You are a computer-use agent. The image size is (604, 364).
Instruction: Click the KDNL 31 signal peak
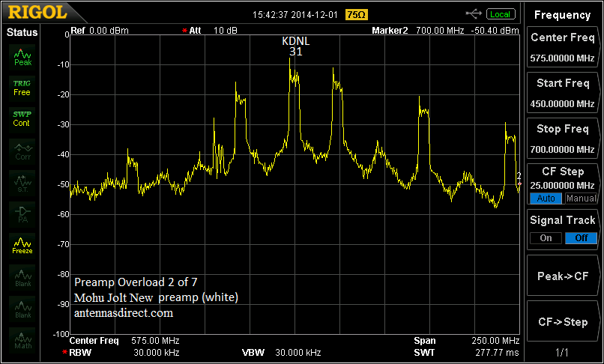(x=290, y=61)
